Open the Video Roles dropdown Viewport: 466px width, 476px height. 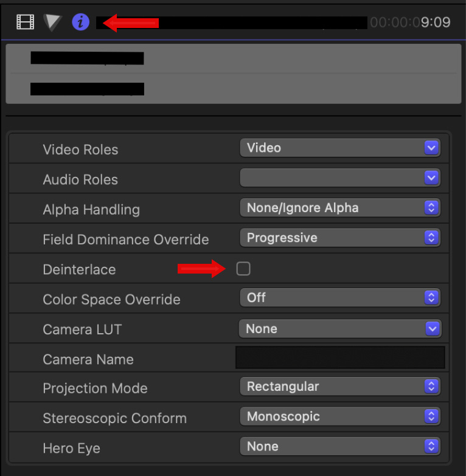coord(339,148)
